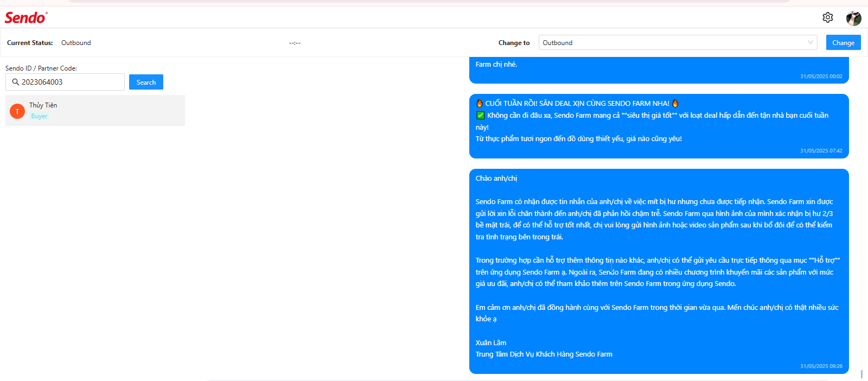Click the Change to label
The height and width of the screenshot is (381, 868).
pos(514,43)
